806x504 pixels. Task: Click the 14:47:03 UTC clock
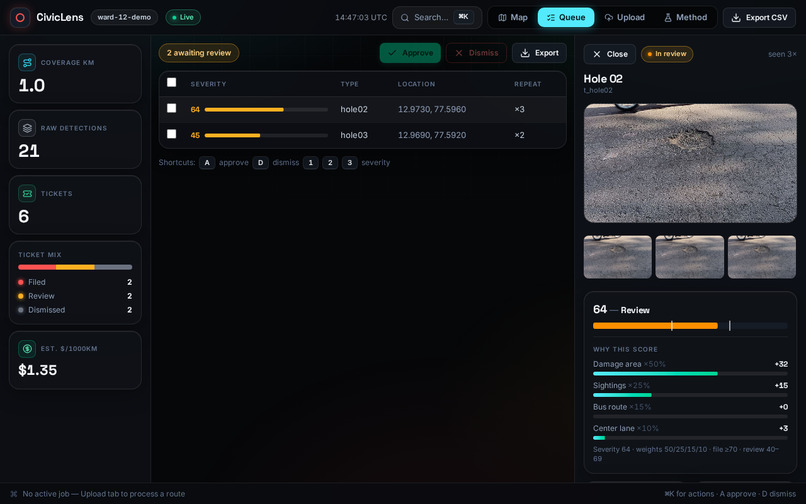pyautogui.click(x=361, y=17)
